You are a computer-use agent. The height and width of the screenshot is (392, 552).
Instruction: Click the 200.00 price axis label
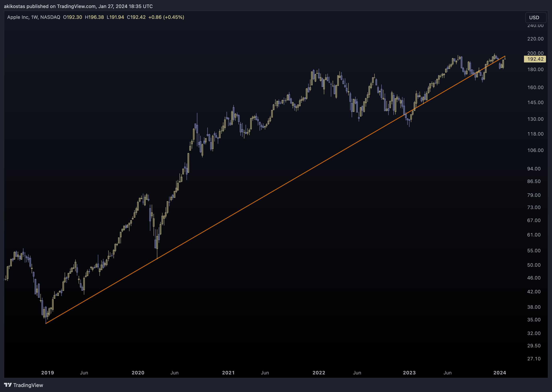[x=535, y=53]
